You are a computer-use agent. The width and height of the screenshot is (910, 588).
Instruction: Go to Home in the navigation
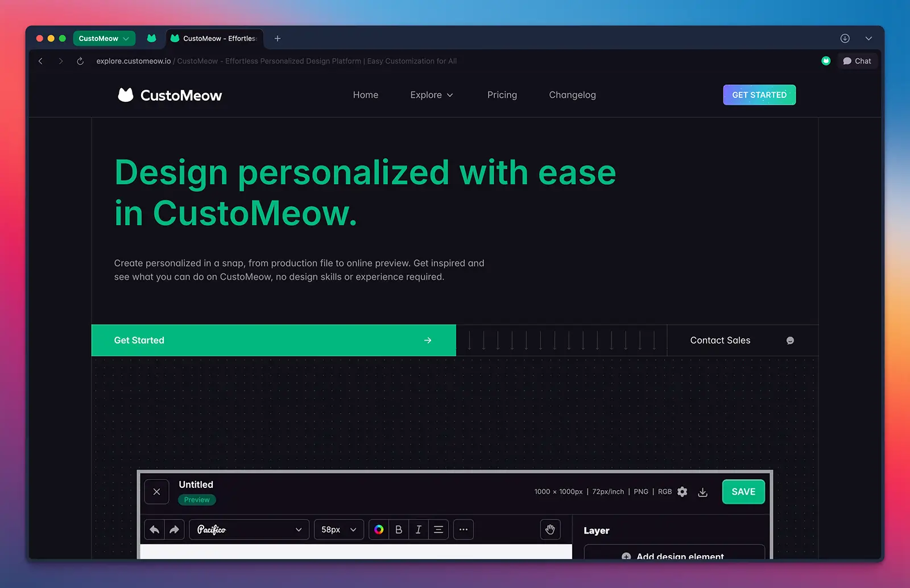click(366, 95)
